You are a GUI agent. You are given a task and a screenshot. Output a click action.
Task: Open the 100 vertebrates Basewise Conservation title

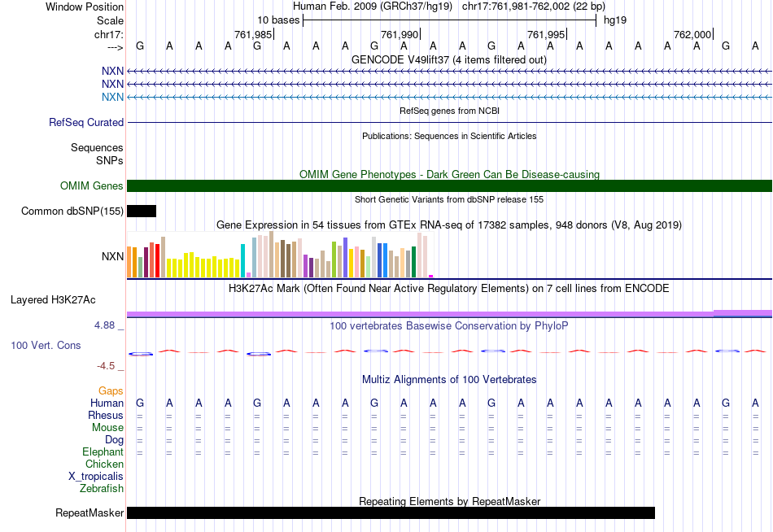[x=448, y=326]
